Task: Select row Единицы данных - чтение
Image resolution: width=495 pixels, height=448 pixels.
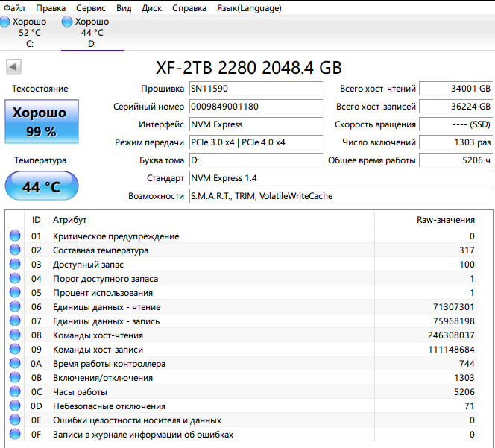Action: [x=242, y=307]
